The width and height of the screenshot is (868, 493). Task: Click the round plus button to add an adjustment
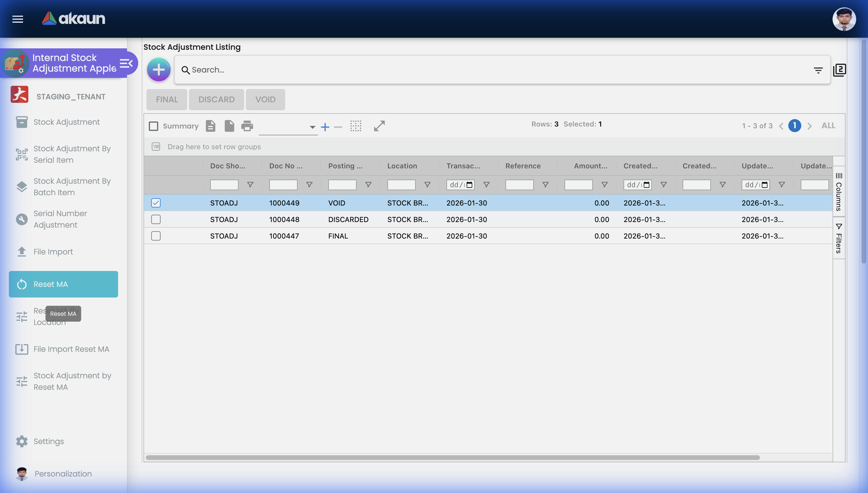(159, 70)
